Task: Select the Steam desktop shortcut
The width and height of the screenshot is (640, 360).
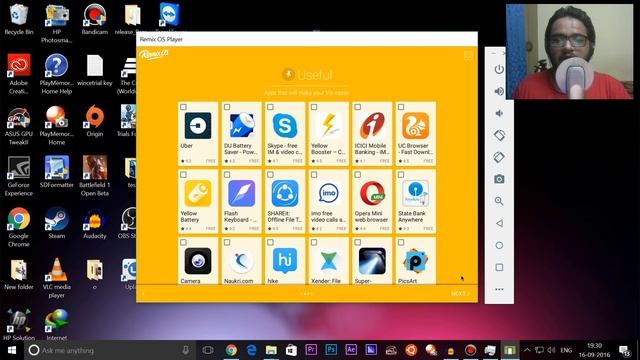Action: click(x=57, y=223)
